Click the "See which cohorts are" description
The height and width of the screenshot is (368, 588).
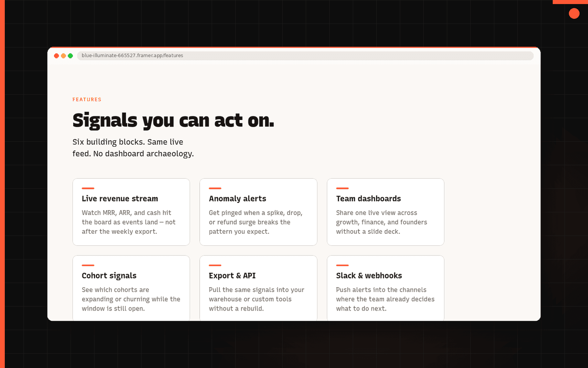click(131, 299)
